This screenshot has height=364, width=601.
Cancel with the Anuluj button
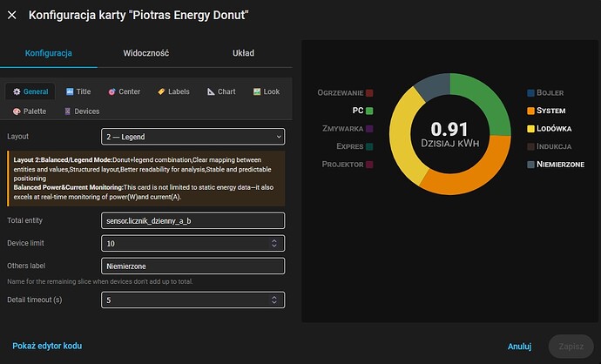click(x=519, y=347)
